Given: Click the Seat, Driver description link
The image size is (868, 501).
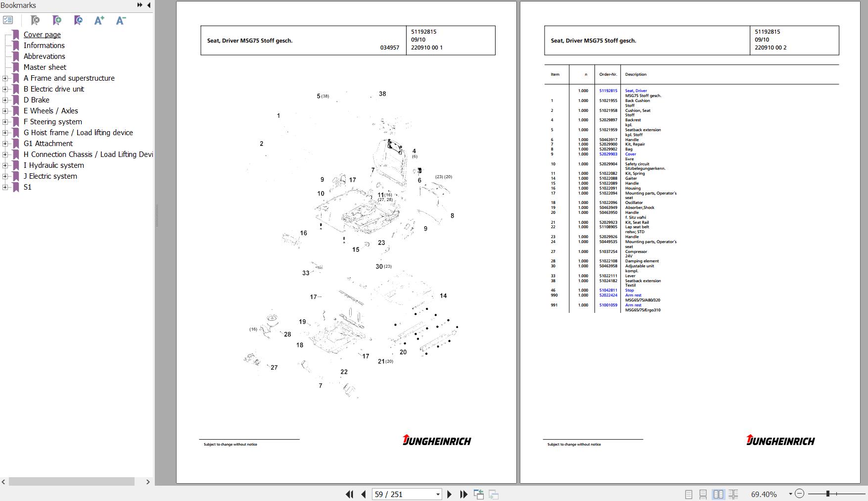Looking at the screenshot, I should point(636,91).
